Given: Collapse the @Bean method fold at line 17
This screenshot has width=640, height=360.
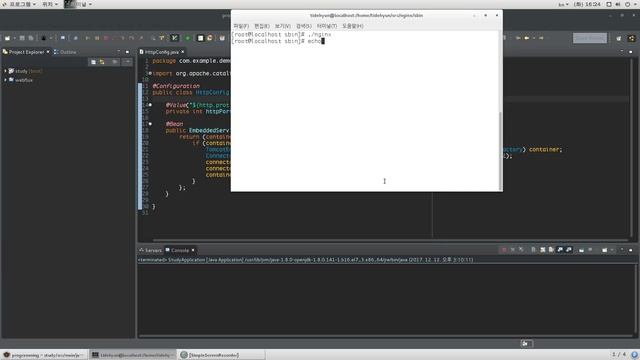Looking at the screenshot, I should point(150,124).
